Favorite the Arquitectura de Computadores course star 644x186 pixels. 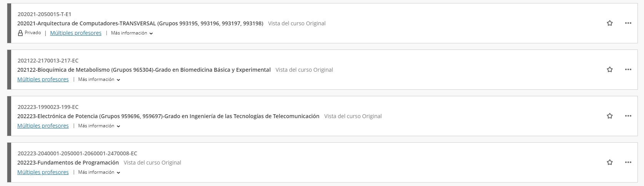[609, 23]
